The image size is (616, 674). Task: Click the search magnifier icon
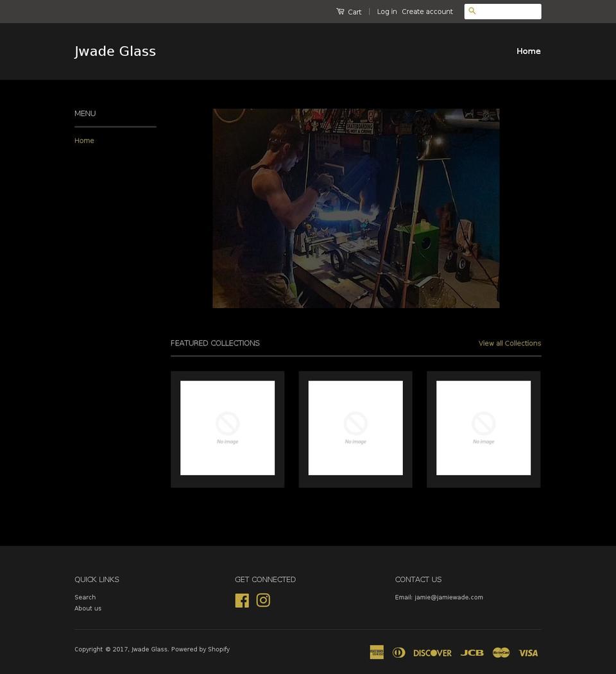pos(472,11)
